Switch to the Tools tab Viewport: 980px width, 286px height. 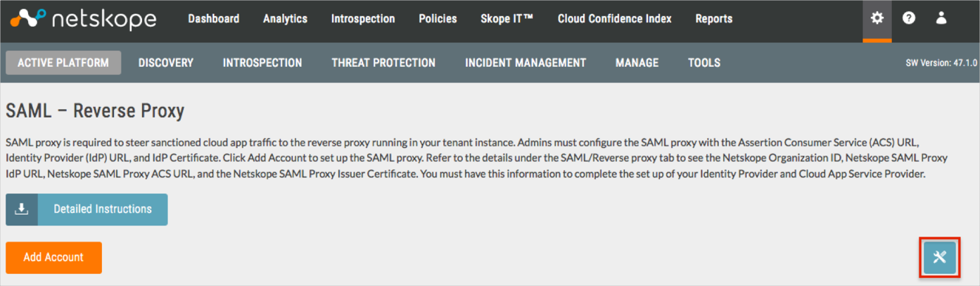[704, 63]
